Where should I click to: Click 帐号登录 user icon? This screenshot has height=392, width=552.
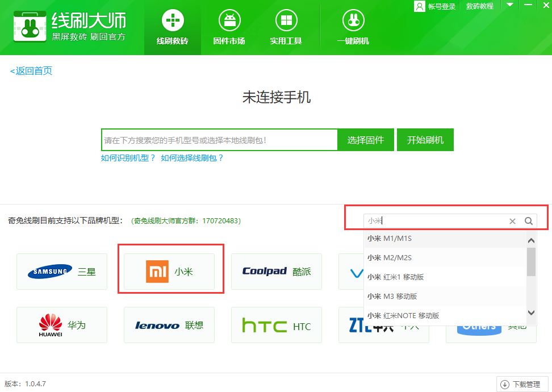[x=419, y=6]
